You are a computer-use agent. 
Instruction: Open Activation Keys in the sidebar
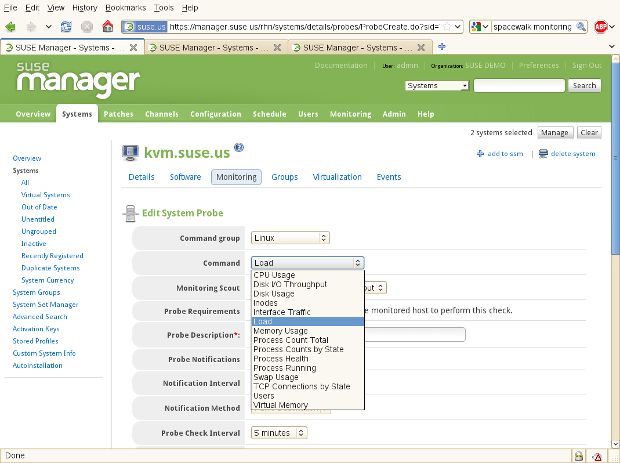tap(36, 329)
